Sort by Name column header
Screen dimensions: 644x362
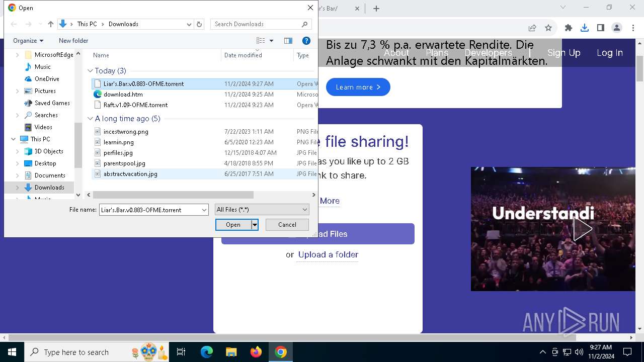click(101, 55)
